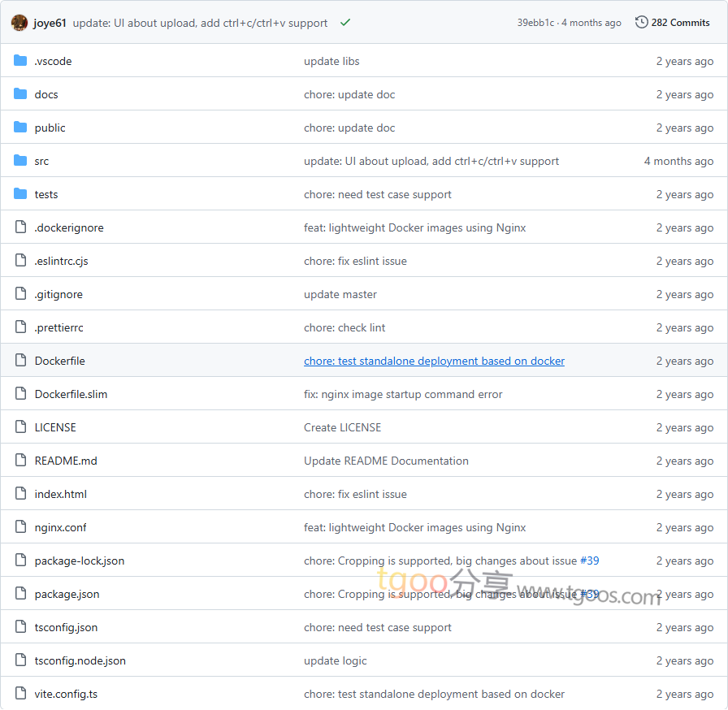The height and width of the screenshot is (710, 728).
Task: Click the vite.config.ts file icon
Action: click(20, 694)
